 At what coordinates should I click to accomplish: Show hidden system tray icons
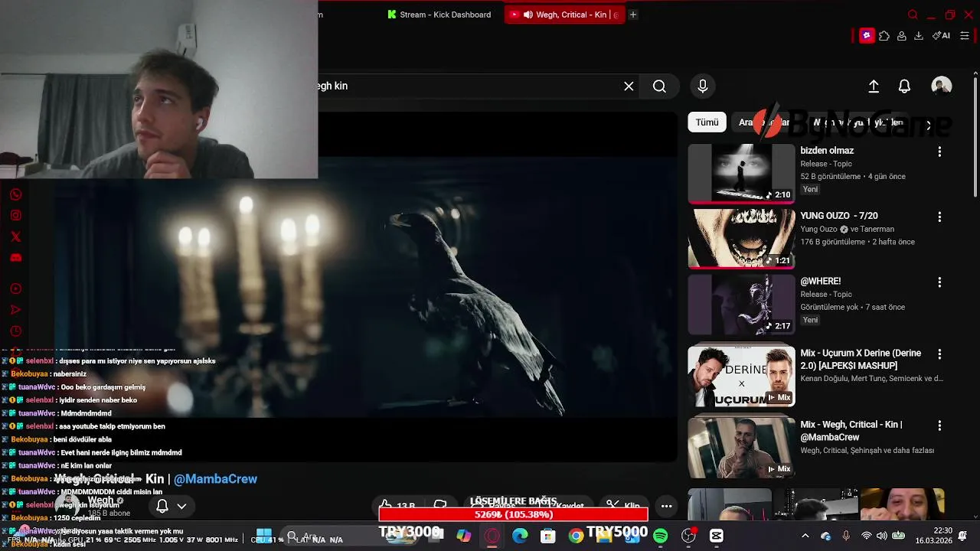pos(805,536)
